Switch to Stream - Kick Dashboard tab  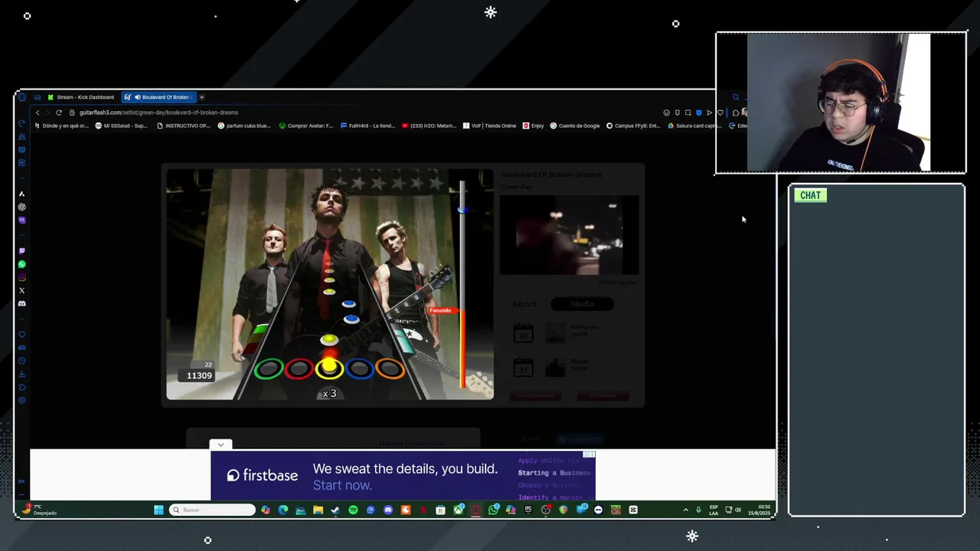point(80,97)
